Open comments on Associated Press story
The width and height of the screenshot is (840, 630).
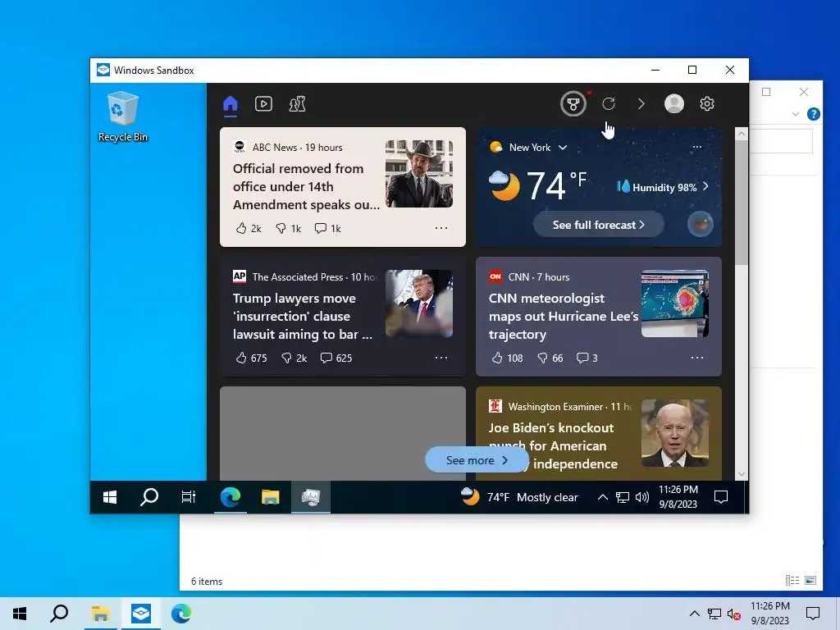[x=336, y=358]
